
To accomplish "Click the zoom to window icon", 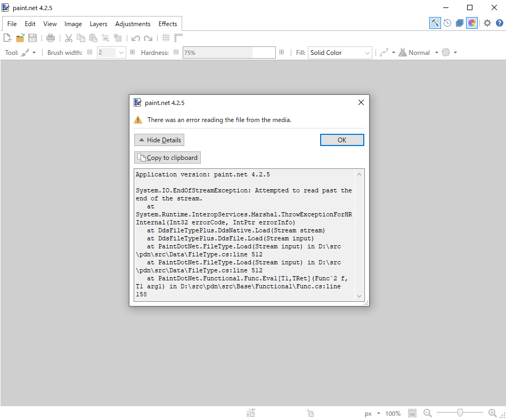I will tap(412, 413).
